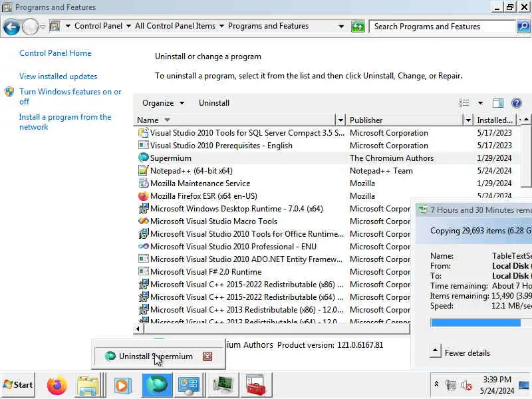Open Name column filter dropdown
This screenshot has width=532, height=399.
[340, 120]
